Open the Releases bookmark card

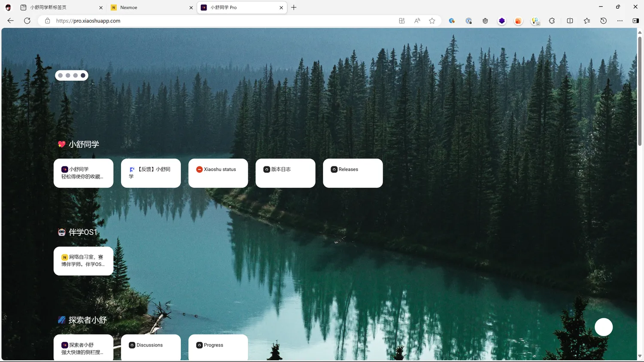(352, 173)
